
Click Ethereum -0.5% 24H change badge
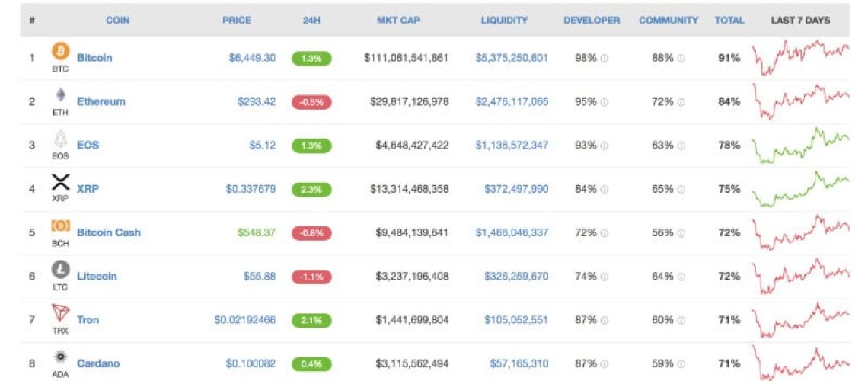[311, 102]
